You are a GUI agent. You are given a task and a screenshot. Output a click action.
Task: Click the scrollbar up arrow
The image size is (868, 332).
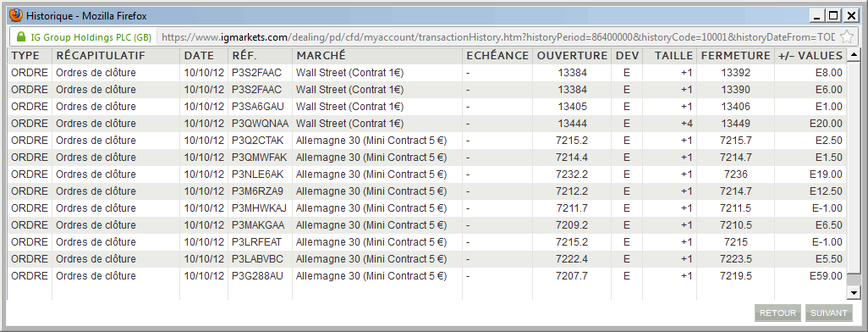pos(854,55)
